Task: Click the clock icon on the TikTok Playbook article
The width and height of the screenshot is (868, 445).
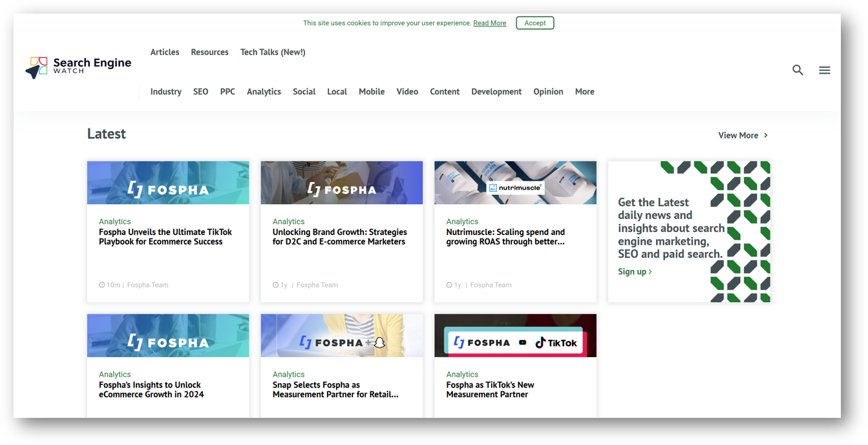Action: [101, 285]
